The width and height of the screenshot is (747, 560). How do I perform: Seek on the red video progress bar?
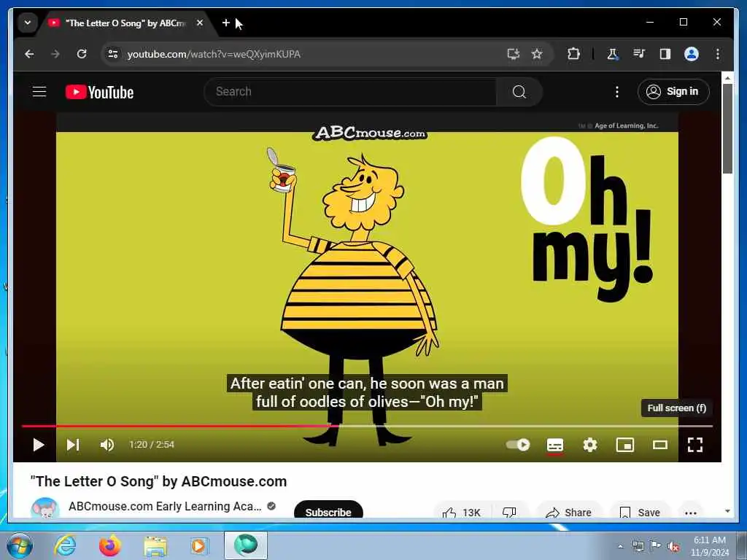[x=367, y=426]
